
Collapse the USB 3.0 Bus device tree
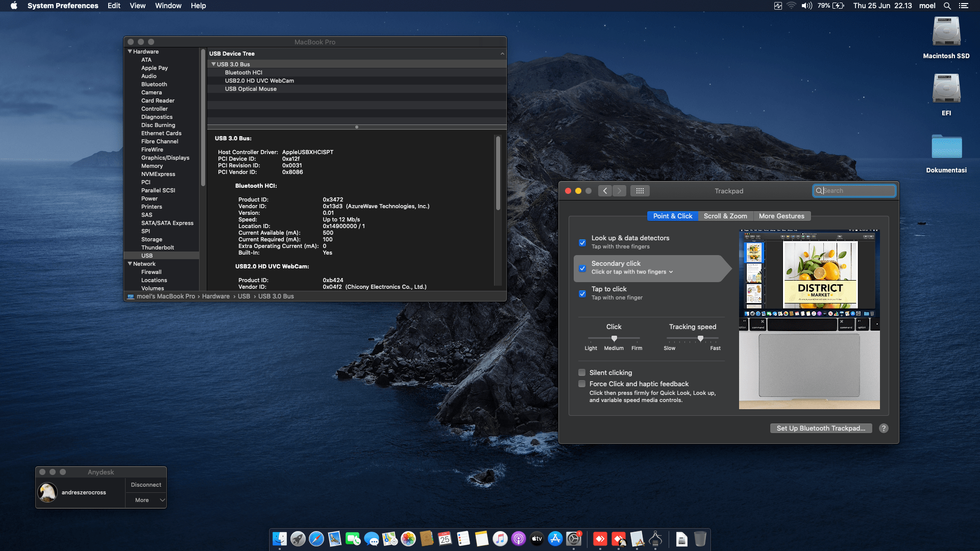coord(213,64)
